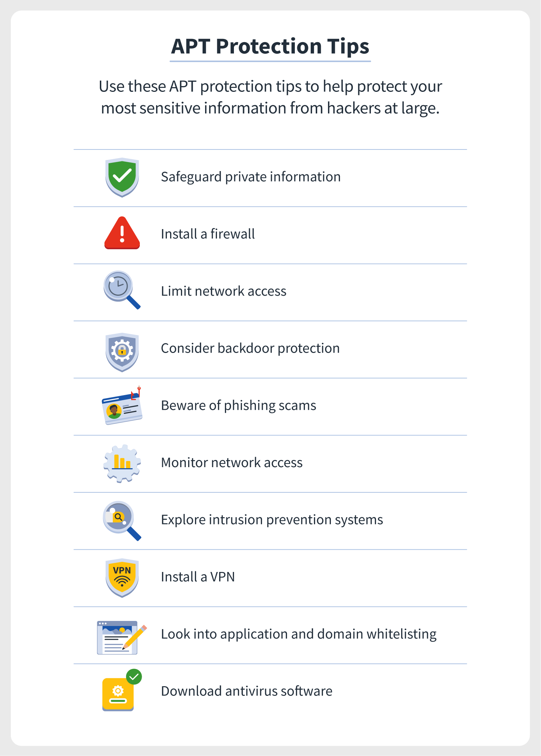This screenshot has width=541, height=756.
Task: Select the folder search magnifier icon
Action: tap(122, 521)
